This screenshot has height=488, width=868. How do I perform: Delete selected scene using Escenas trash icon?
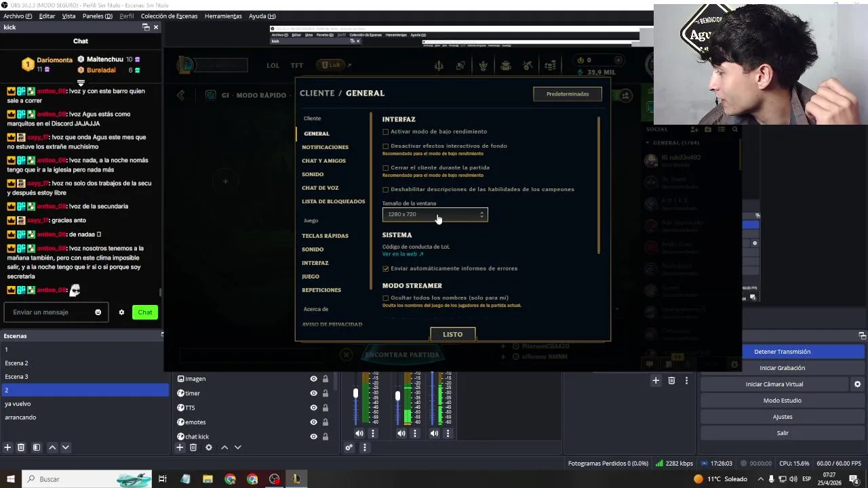tap(21, 447)
